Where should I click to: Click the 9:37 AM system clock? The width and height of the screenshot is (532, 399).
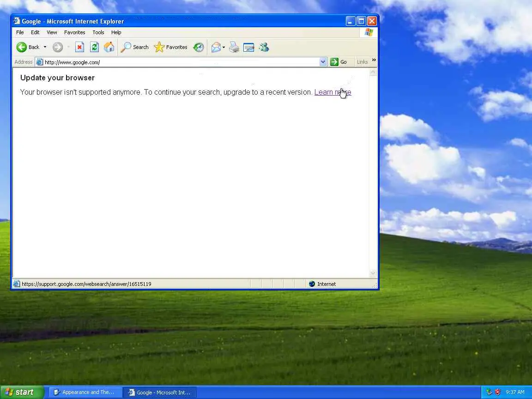pos(515,392)
